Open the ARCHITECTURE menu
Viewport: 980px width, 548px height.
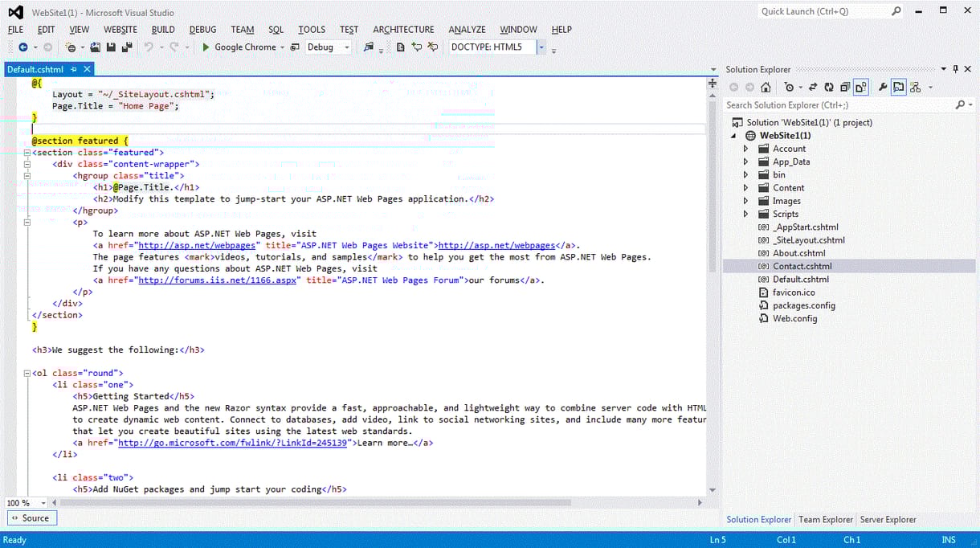(x=403, y=30)
